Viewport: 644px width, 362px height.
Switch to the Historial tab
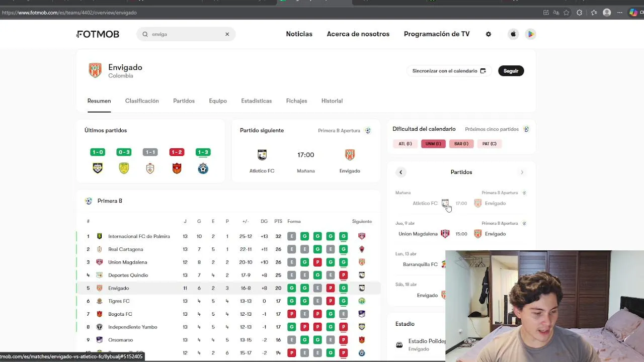pos(332,101)
